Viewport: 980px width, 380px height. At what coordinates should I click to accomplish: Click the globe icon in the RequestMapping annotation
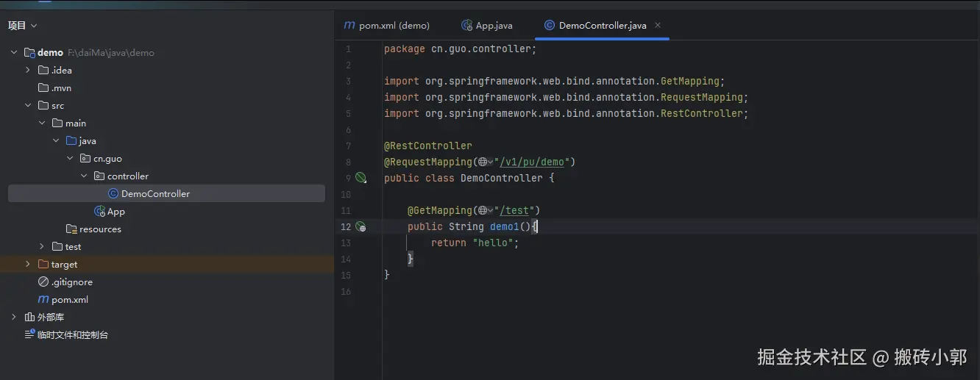pos(482,162)
